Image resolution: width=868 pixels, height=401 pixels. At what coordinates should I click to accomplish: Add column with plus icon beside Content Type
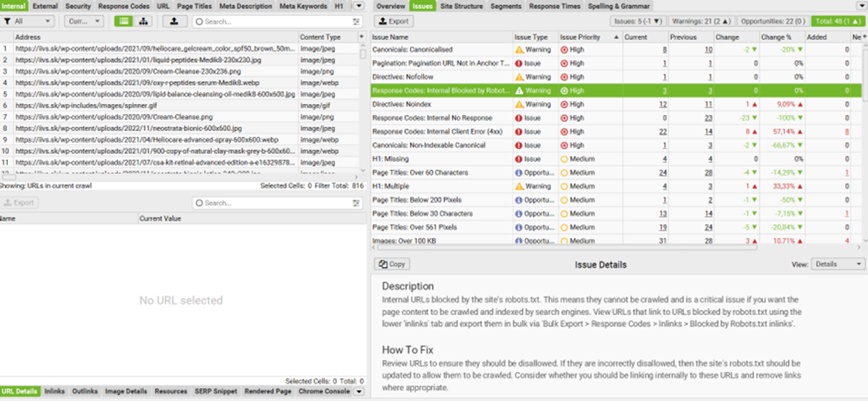coord(361,36)
